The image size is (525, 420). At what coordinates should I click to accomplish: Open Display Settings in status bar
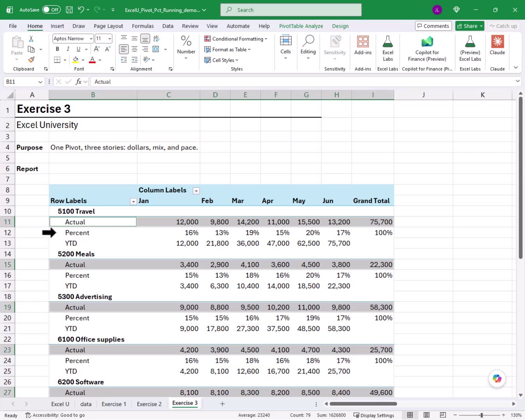coord(374,415)
